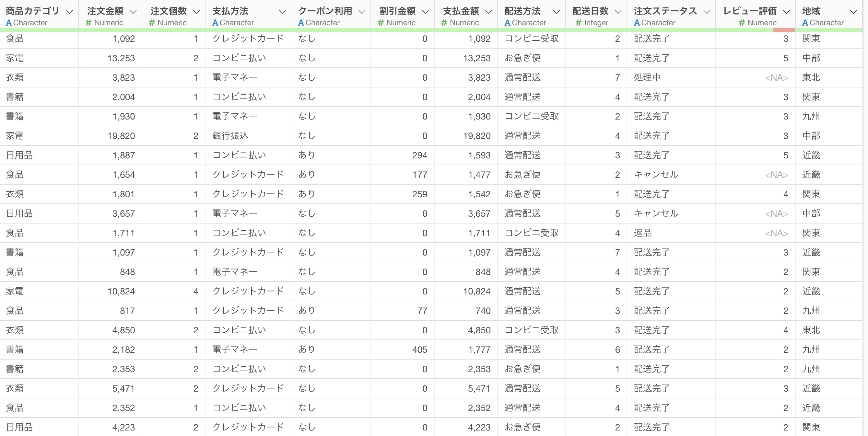
Task: Click the Integer type icon under 配送日数
Action: coord(579,23)
